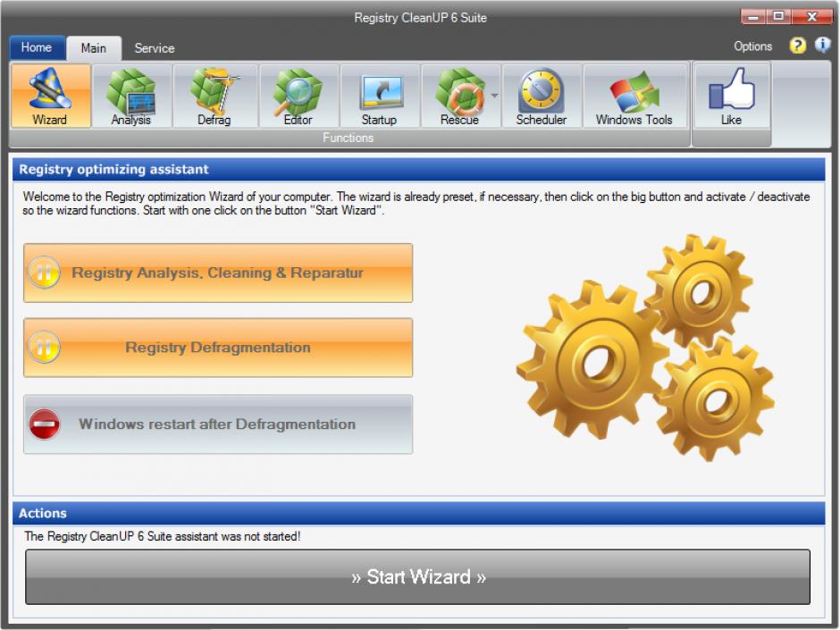The height and width of the screenshot is (630, 840).
Task: Open the registry Editor
Action: [x=298, y=96]
